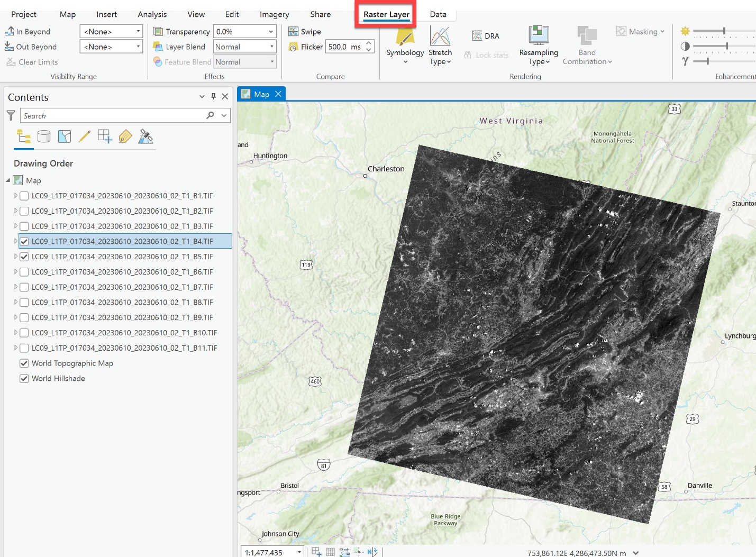Image resolution: width=756 pixels, height=557 pixels.
Task: Hide the World Topographic Map layer
Action: coord(24,363)
